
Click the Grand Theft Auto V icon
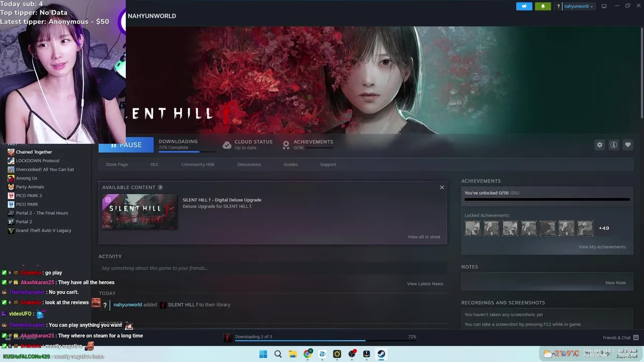[x=11, y=230]
